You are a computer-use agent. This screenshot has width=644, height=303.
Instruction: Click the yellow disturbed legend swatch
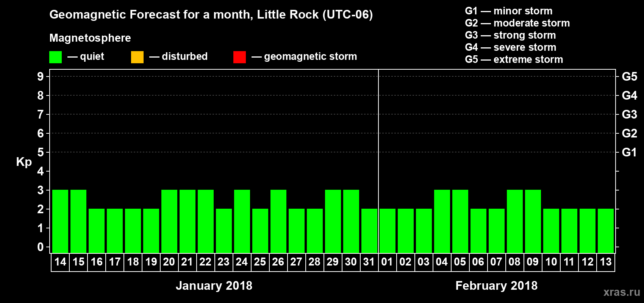[x=137, y=57]
